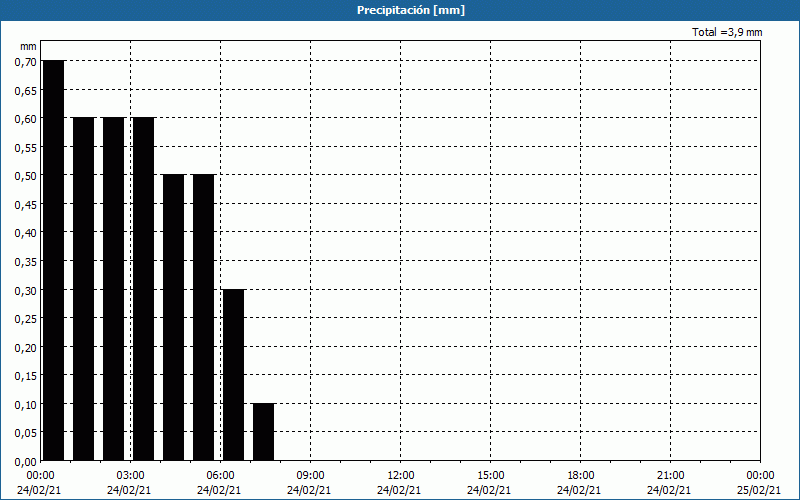Click the 24/02/21 date beneath 12:00
This screenshot has width=800, height=500.
pos(399,490)
